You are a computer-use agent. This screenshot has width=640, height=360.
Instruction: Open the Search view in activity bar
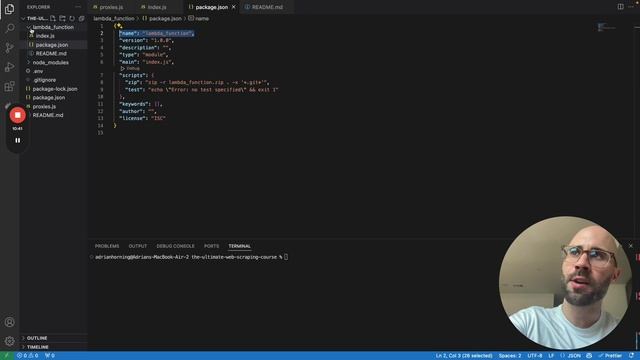[x=9, y=28]
